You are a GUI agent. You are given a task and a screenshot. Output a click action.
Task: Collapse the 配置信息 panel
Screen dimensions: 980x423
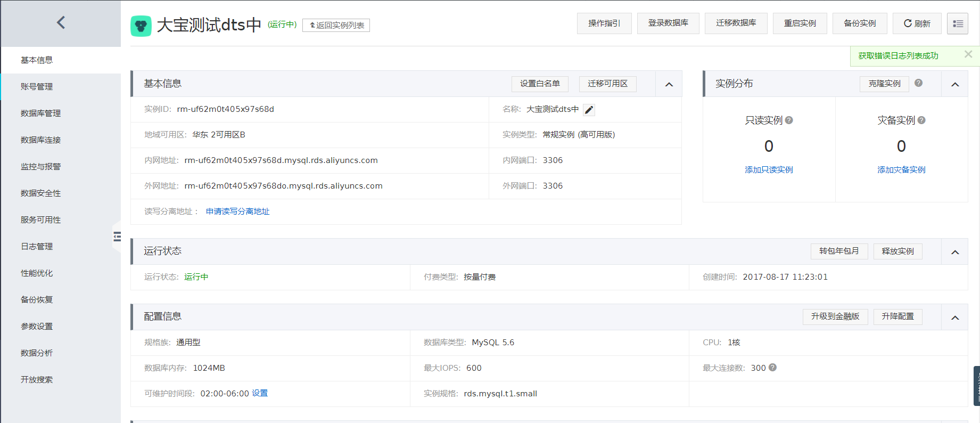coord(955,318)
